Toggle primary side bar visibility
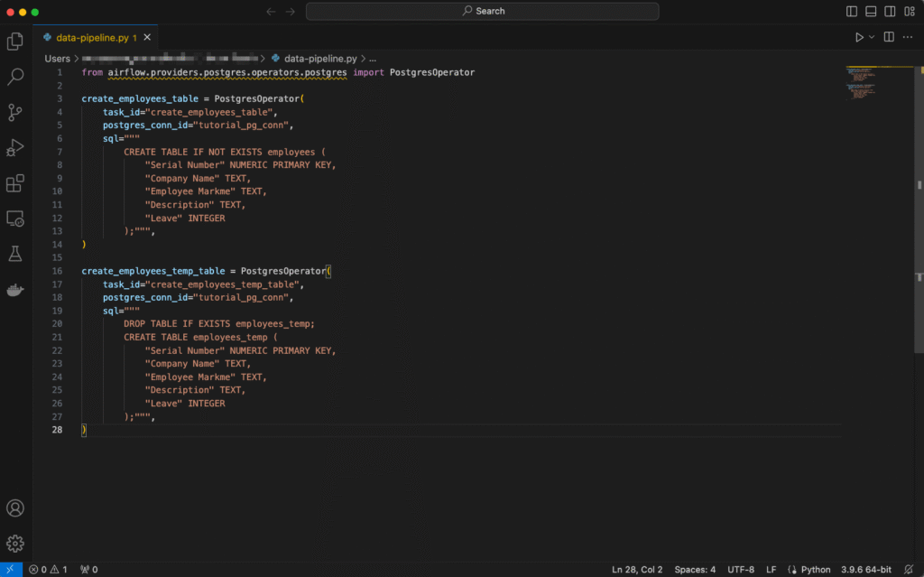The image size is (924, 577). click(x=852, y=11)
